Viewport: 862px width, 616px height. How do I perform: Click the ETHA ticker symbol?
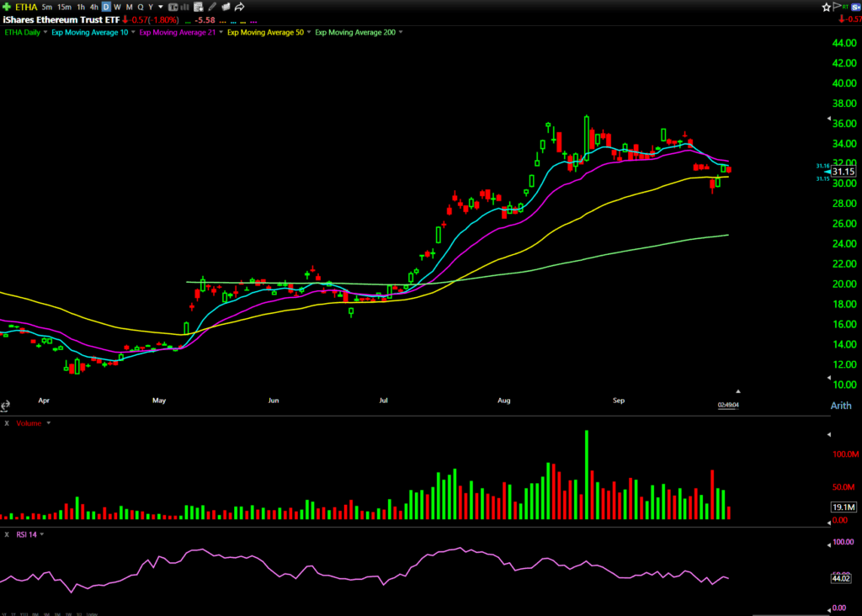(x=26, y=7)
